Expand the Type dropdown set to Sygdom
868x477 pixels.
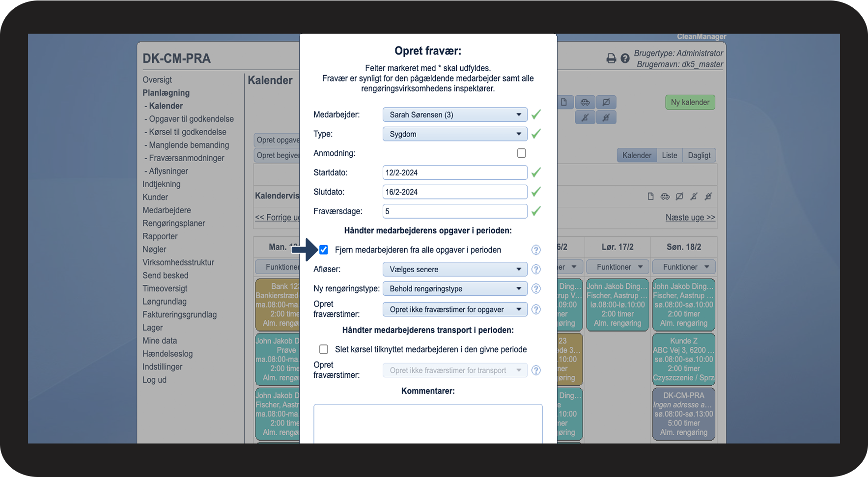[x=455, y=134]
